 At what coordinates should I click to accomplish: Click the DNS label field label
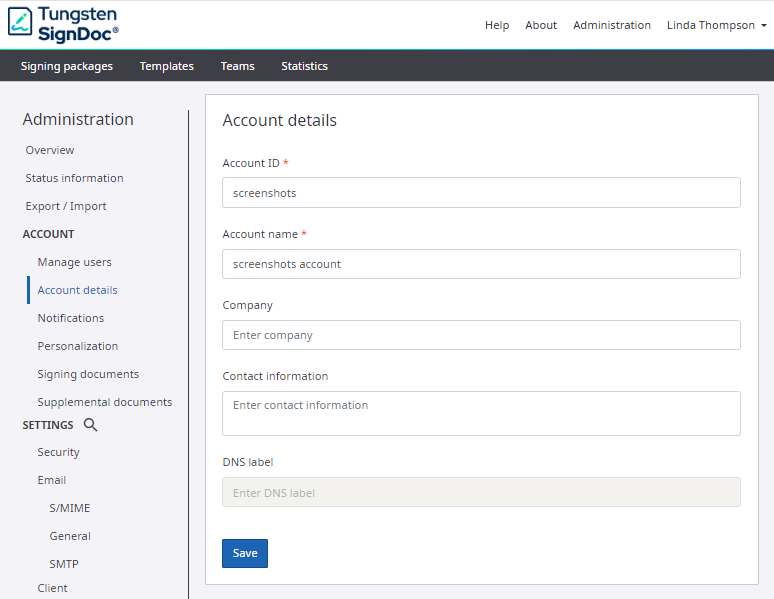point(248,462)
